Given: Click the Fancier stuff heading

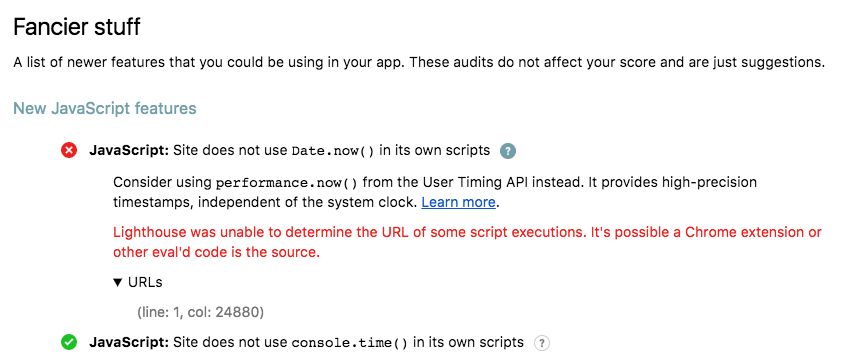Looking at the screenshot, I should point(77,27).
